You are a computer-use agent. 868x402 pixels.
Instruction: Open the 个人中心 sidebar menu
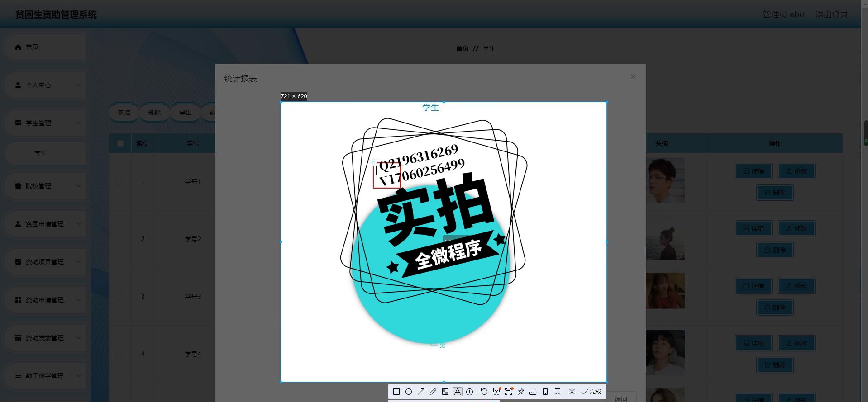[45, 85]
